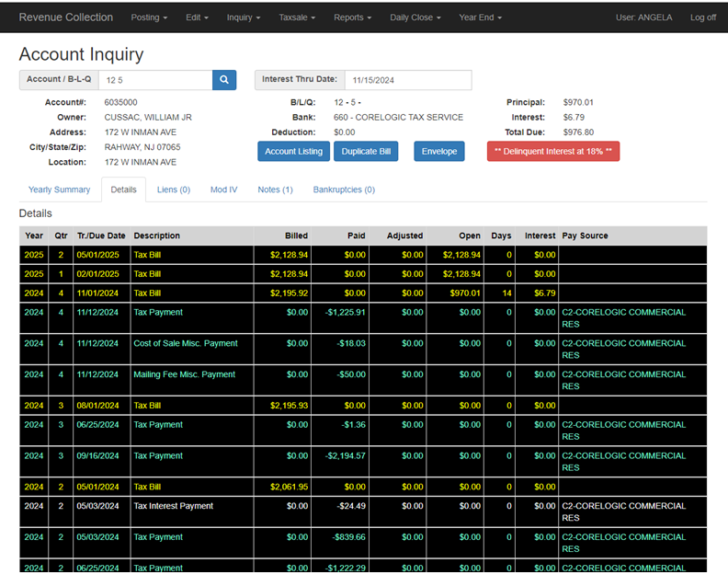Viewport: 728px width, 586px height.
Task: Expand the Edit menu
Action: pyautogui.click(x=197, y=17)
